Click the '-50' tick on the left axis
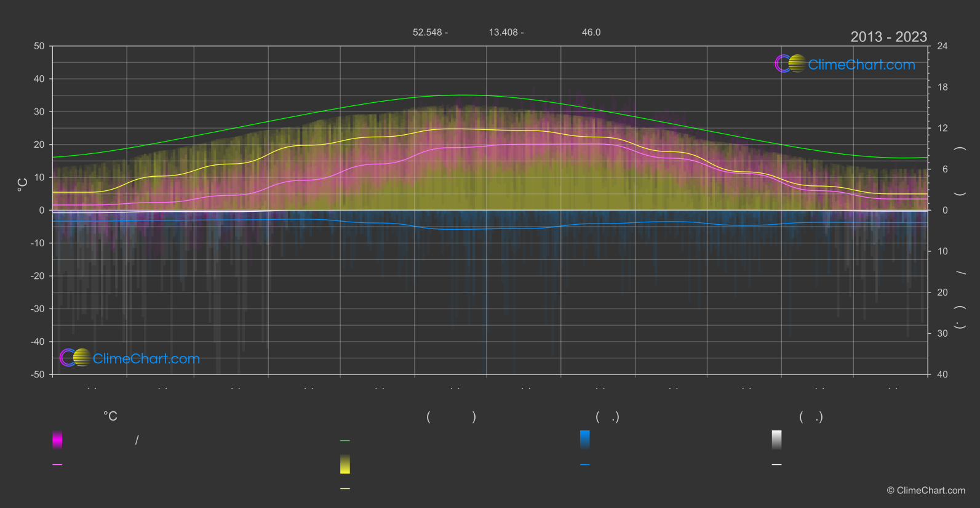This screenshot has width=980, height=508. [38, 374]
